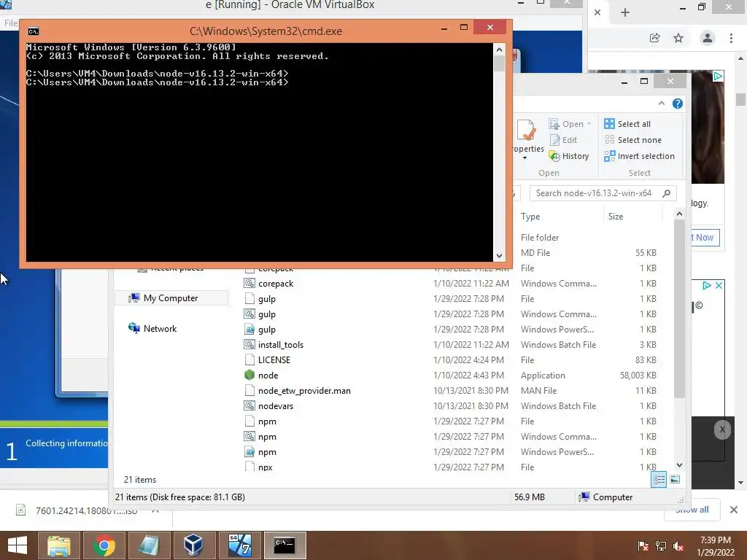Open a new Chrome tab
Screen dimensions: 747x560
[x=625, y=12]
